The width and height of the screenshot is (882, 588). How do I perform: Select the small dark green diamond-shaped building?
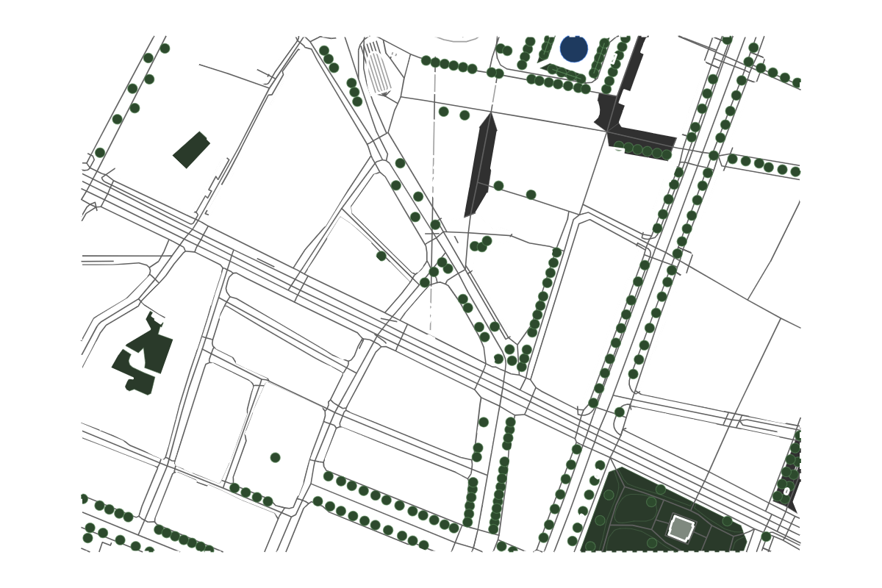(191, 150)
